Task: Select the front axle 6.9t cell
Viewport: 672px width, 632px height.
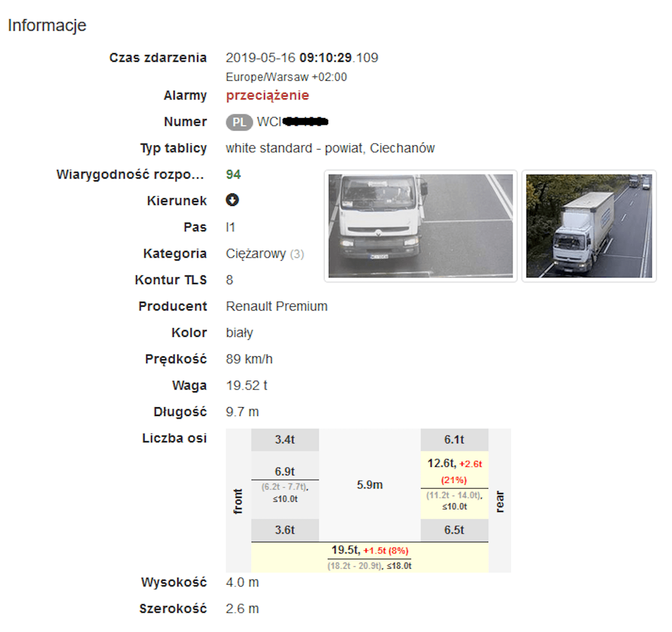Action: (x=285, y=485)
